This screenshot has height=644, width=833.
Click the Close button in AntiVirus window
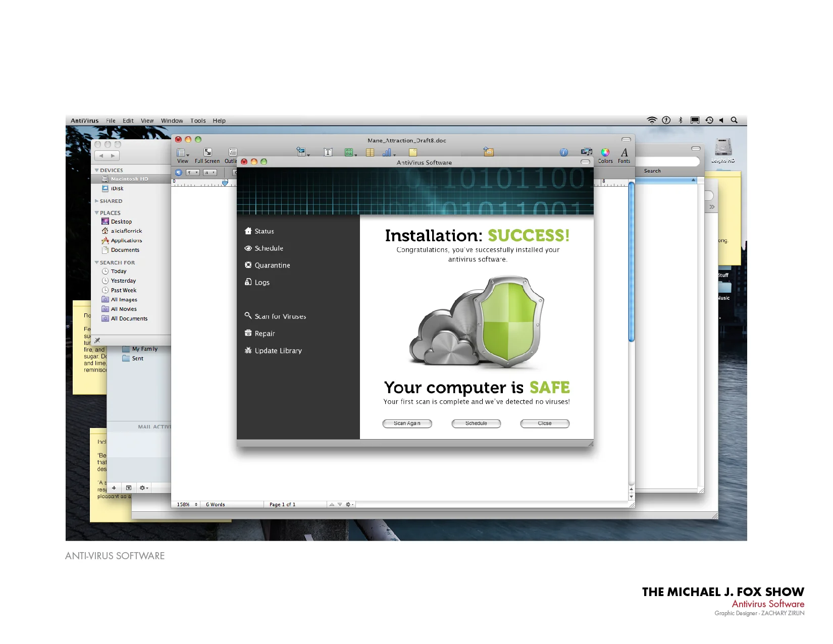(545, 424)
